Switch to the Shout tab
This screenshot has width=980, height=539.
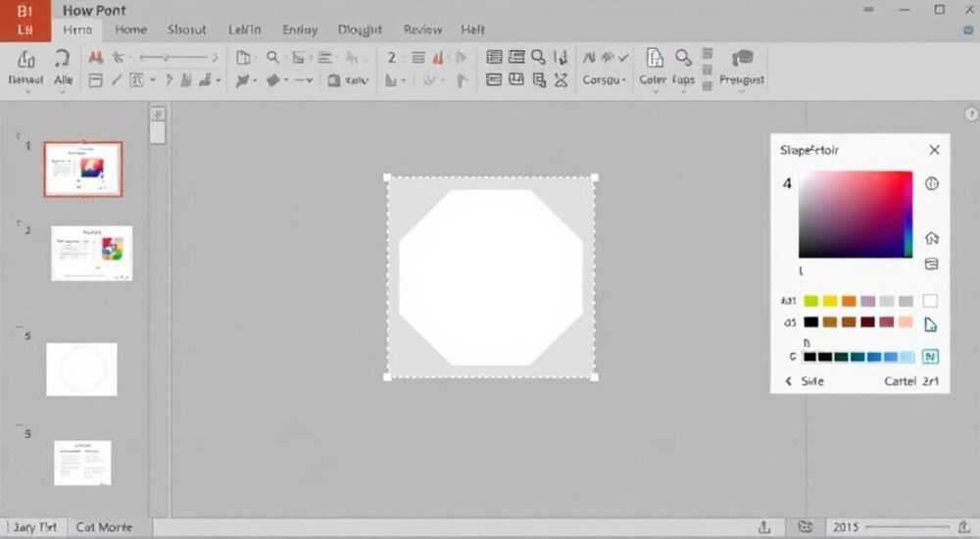tap(186, 29)
